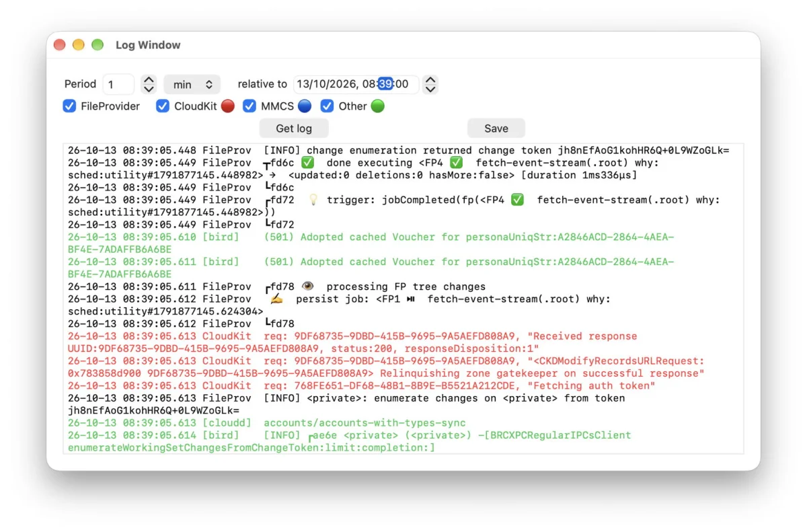This screenshot has width=807, height=532.
Task: Select the highlighted minutes 39 in date field
Action: click(x=385, y=84)
